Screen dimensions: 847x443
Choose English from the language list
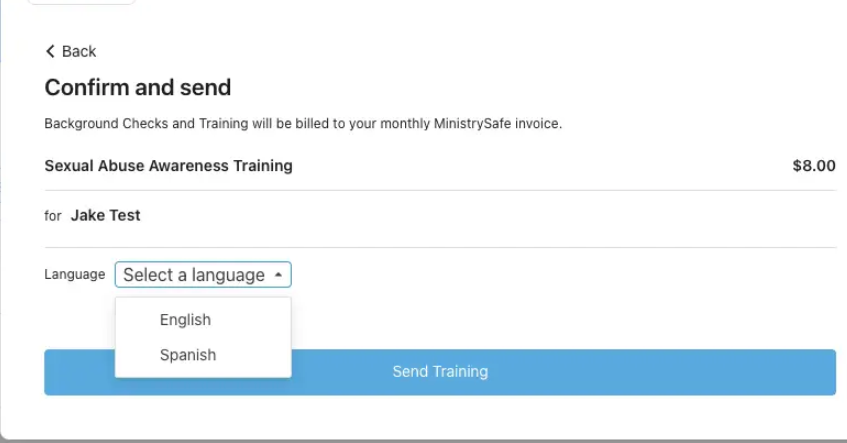(x=185, y=320)
